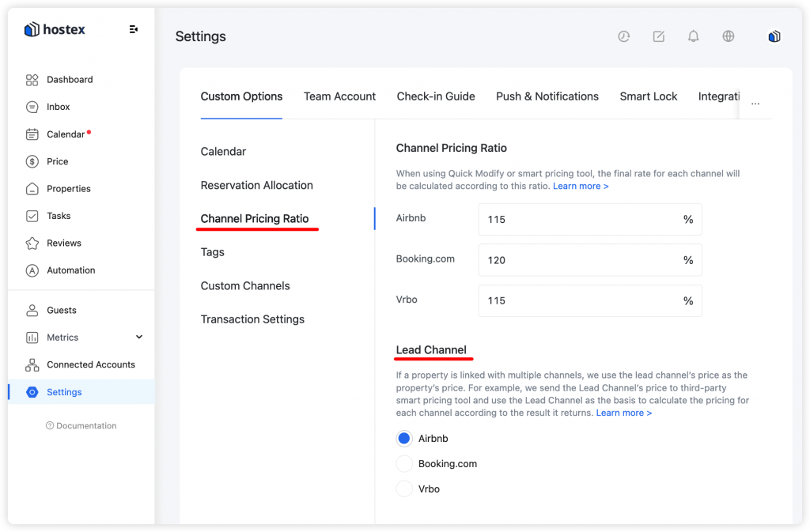Open the account avatar menu

tap(774, 36)
